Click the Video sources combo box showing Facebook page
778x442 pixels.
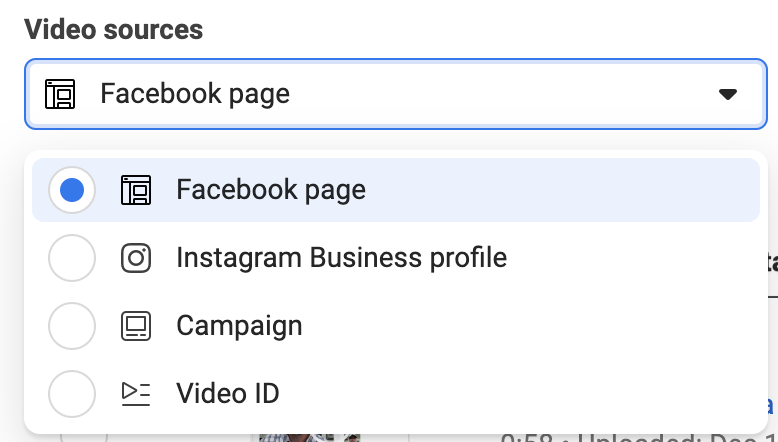[x=396, y=94]
